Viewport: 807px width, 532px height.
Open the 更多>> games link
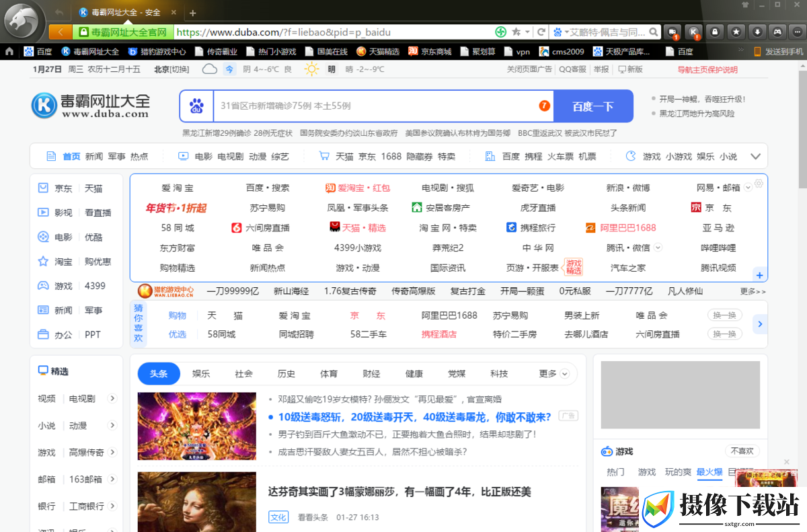[x=753, y=291]
